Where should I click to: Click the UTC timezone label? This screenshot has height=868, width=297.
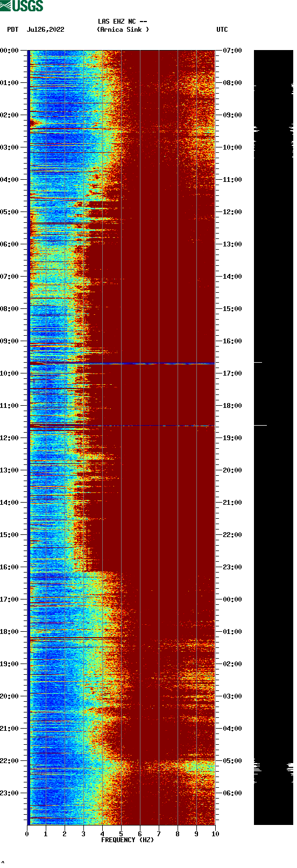pyautogui.click(x=222, y=30)
